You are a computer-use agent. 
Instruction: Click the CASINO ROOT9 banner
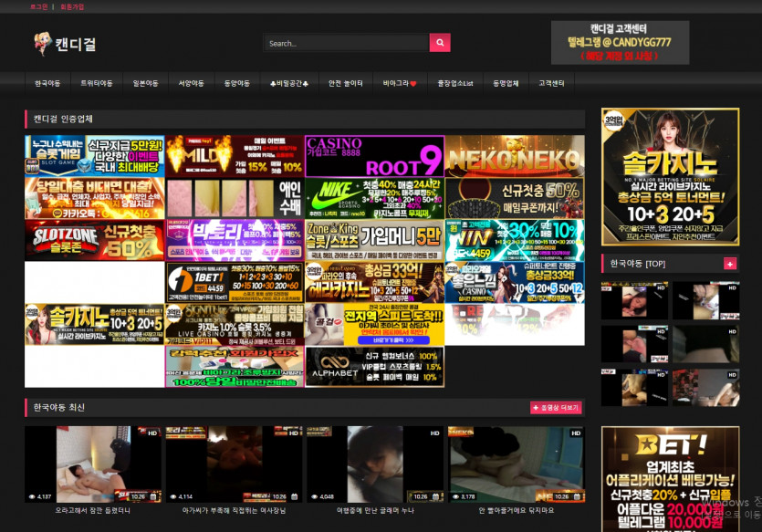point(374,156)
